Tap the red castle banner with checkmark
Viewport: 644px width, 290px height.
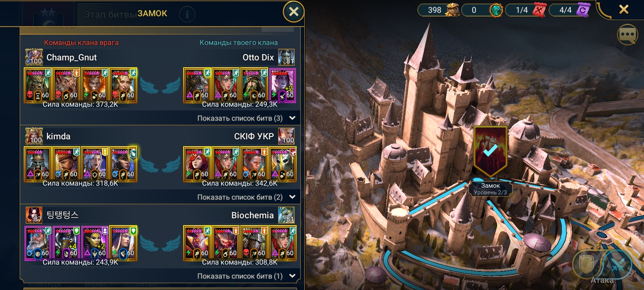[x=490, y=152]
